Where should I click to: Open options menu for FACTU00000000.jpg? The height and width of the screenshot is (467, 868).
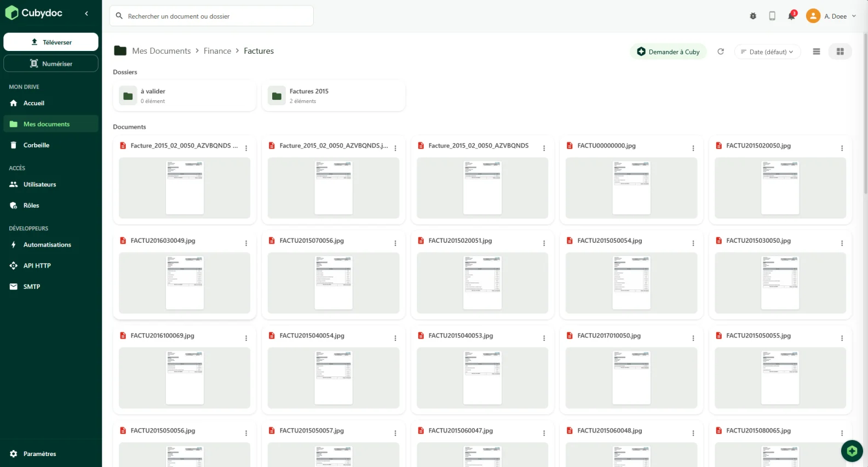[x=693, y=149]
